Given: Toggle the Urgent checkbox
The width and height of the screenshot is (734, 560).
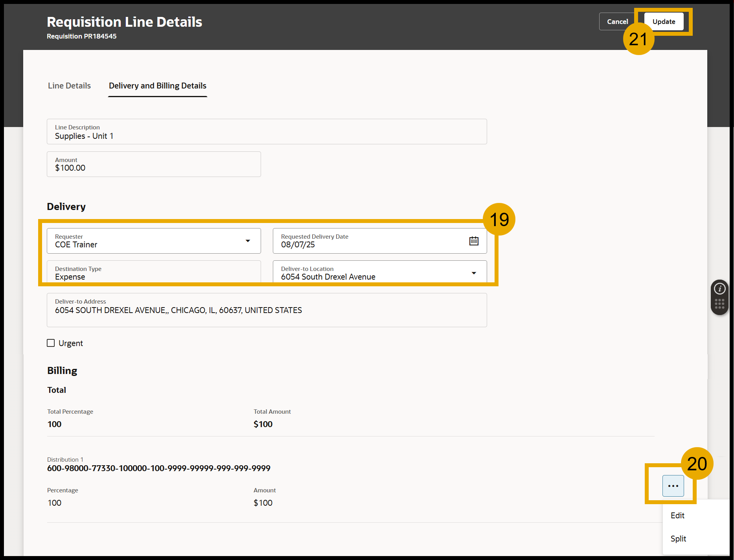Looking at the screenshot, I should pos(51,343).
